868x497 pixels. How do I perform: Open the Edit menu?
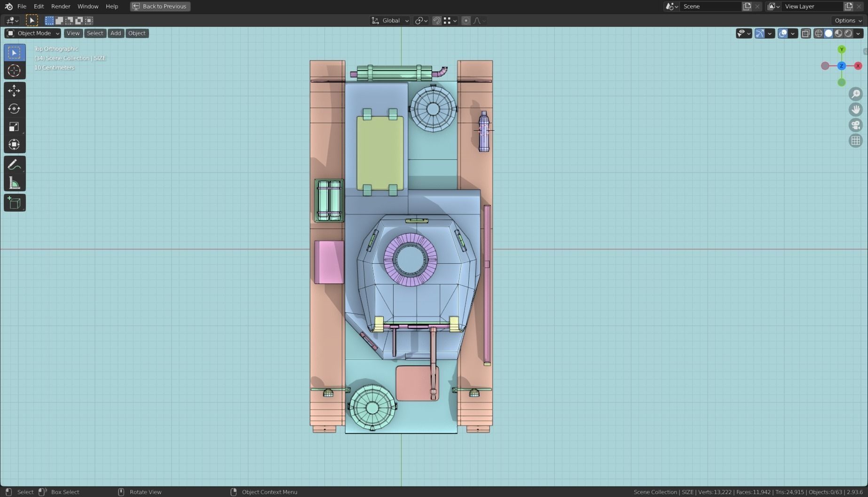39,6
